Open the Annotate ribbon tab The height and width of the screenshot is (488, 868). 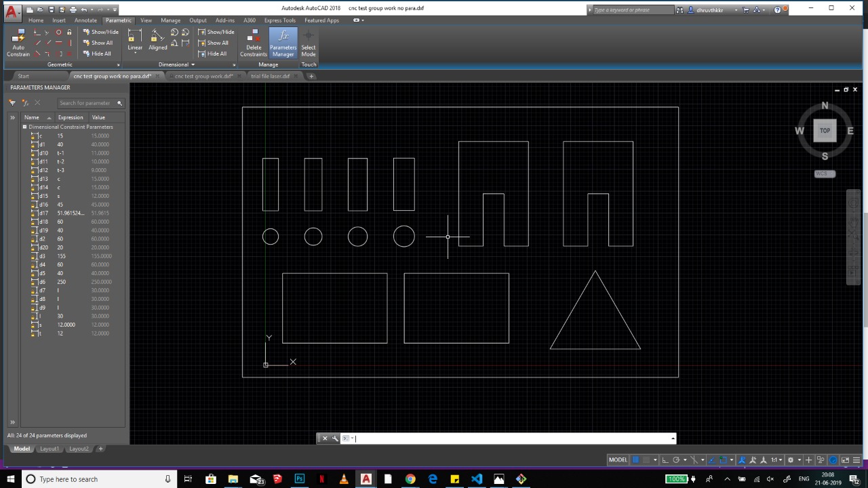(85, 20)
